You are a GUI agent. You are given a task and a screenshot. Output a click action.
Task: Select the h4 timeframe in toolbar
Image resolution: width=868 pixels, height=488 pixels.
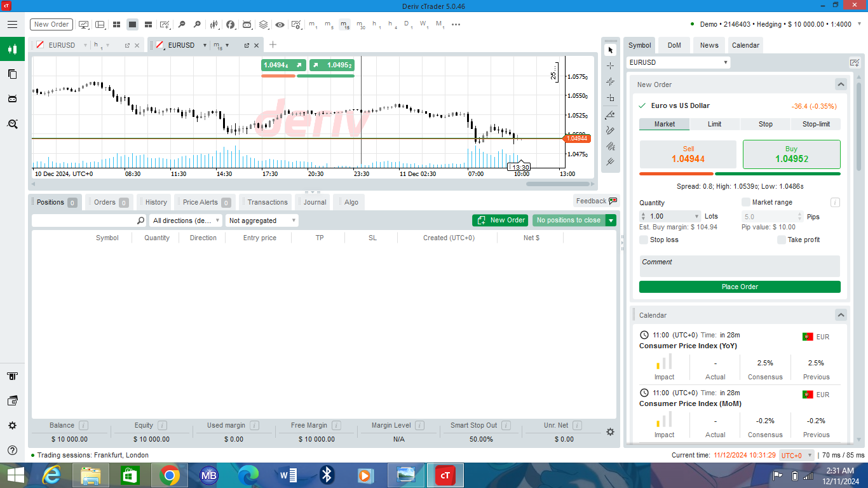[x=392, y=24]
